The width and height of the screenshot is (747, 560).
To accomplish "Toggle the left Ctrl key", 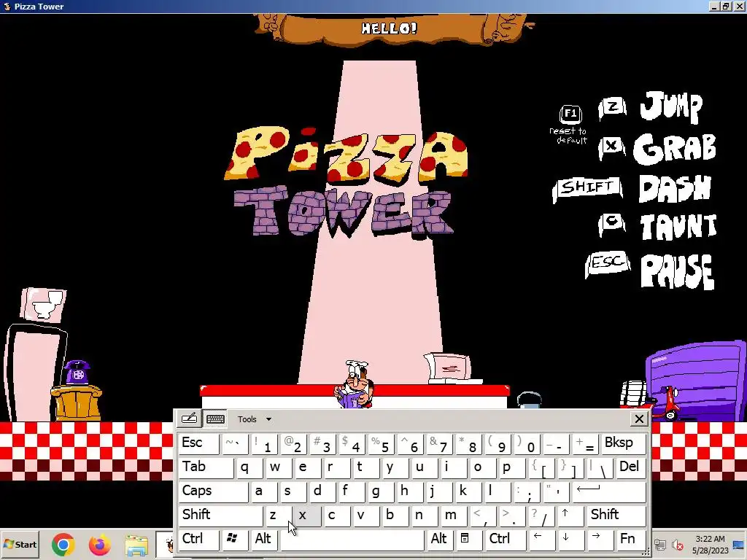I will [199, 540].
